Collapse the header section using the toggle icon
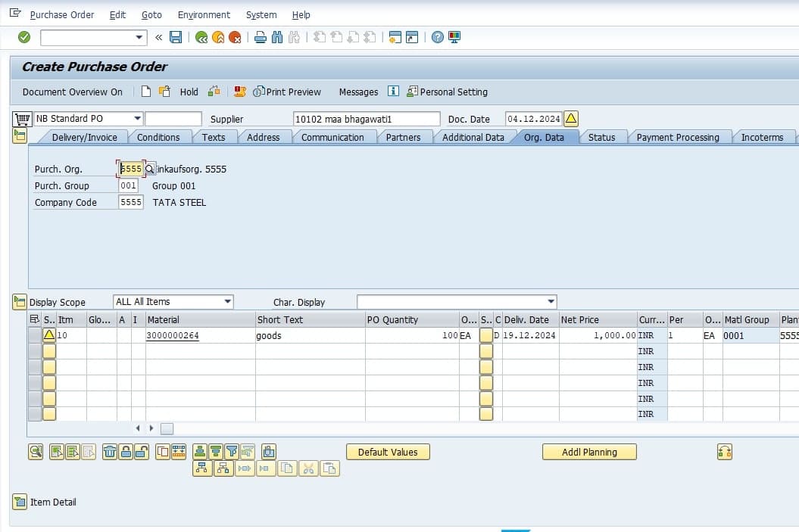 tap(20, 136)
